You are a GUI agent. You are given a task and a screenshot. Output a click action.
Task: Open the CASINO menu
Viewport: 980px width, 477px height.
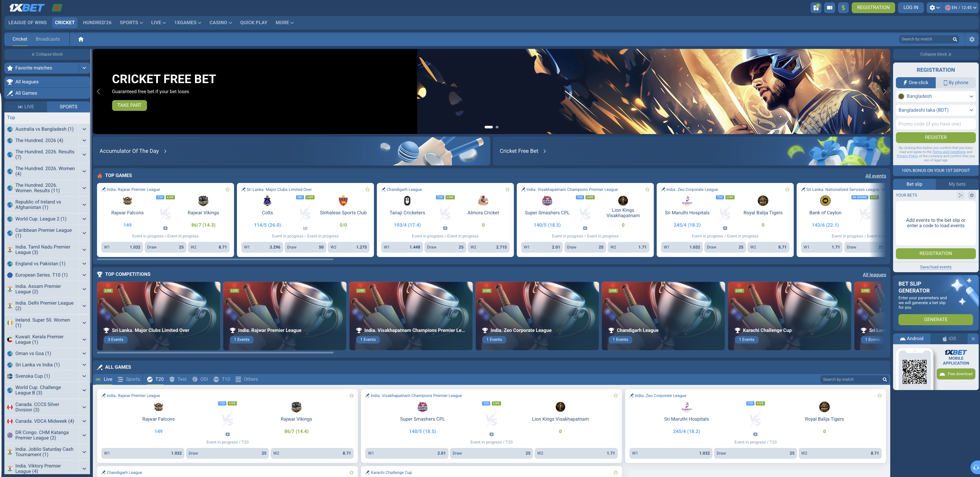[x=221, y=22]
